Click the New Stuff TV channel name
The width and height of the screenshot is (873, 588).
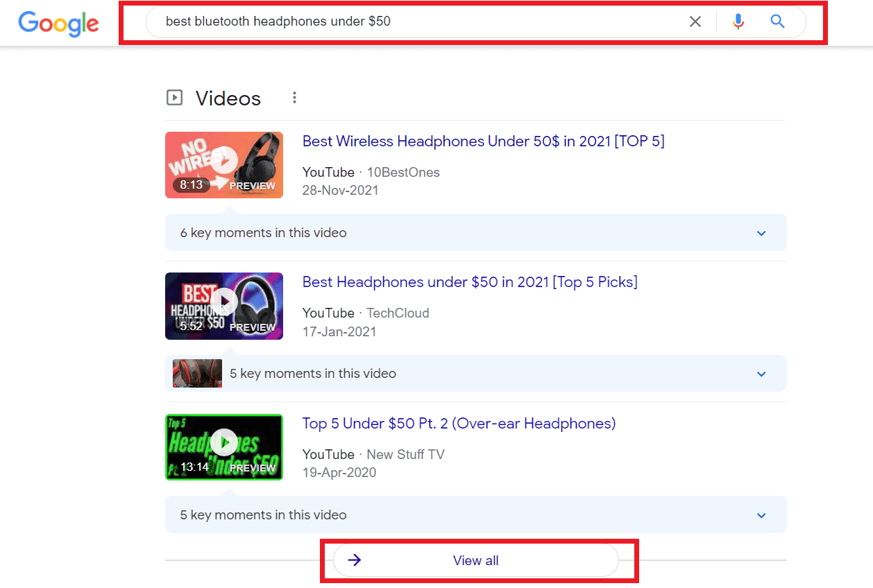coord(405,455)
